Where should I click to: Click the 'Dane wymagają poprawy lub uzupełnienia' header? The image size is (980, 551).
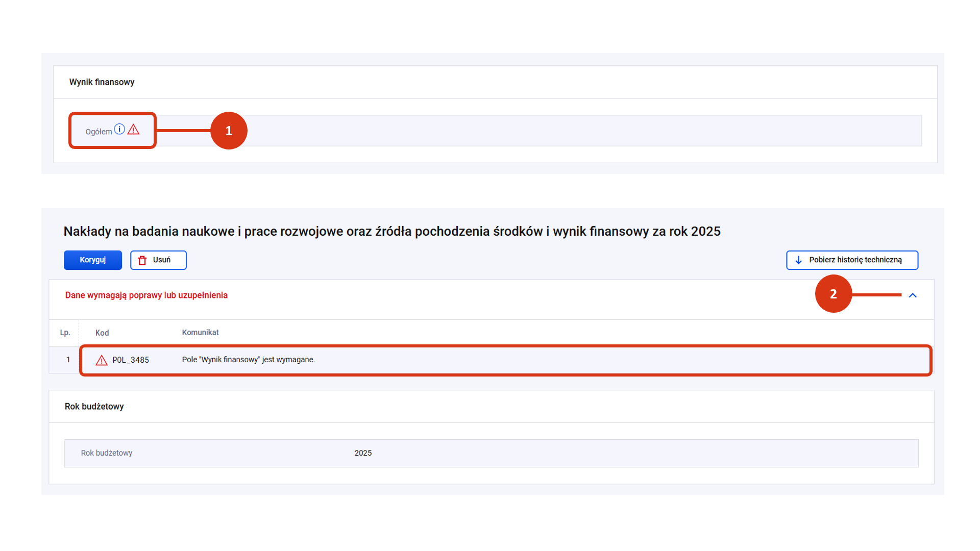146,295
